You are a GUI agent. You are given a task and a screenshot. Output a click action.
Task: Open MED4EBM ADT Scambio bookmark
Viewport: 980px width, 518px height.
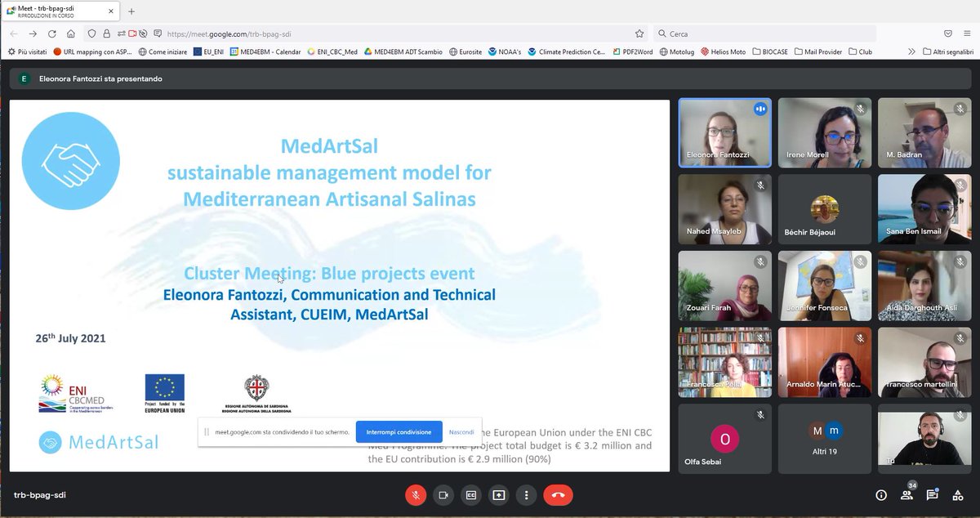click(x=403, y=51)
